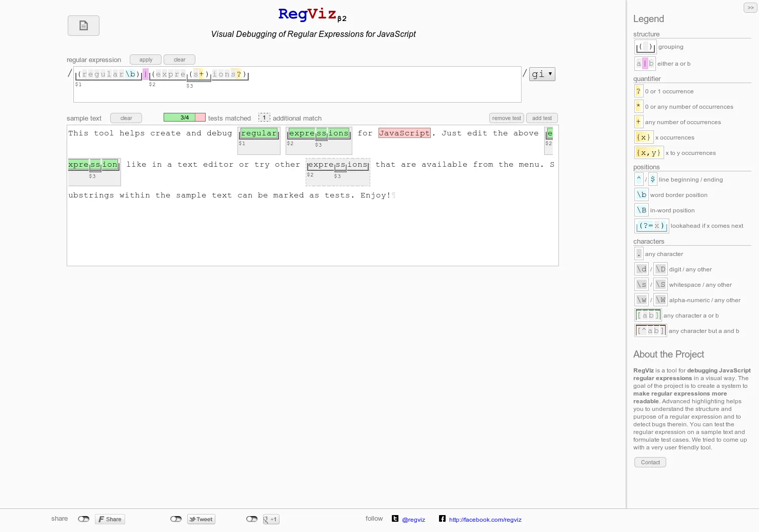Click the add test button
This screenshot has width=759, height=532.
[x=542, y=118]
